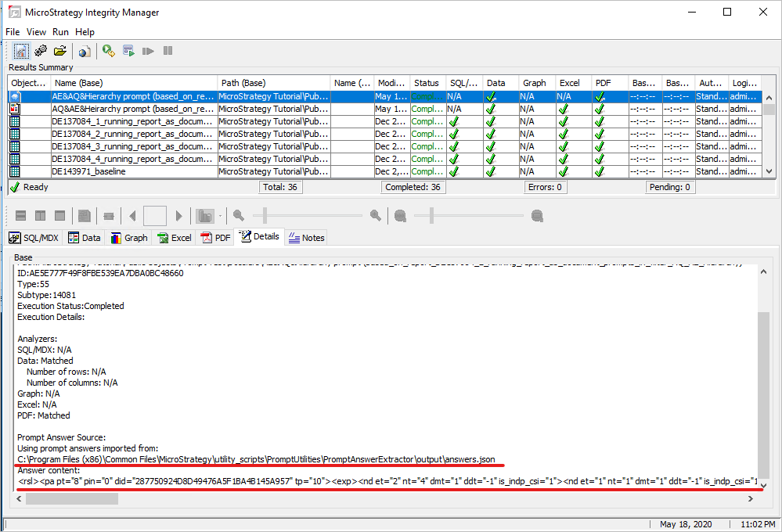
Task: Click the green run-again toolbar icon
Action: (x=109, y=51)
